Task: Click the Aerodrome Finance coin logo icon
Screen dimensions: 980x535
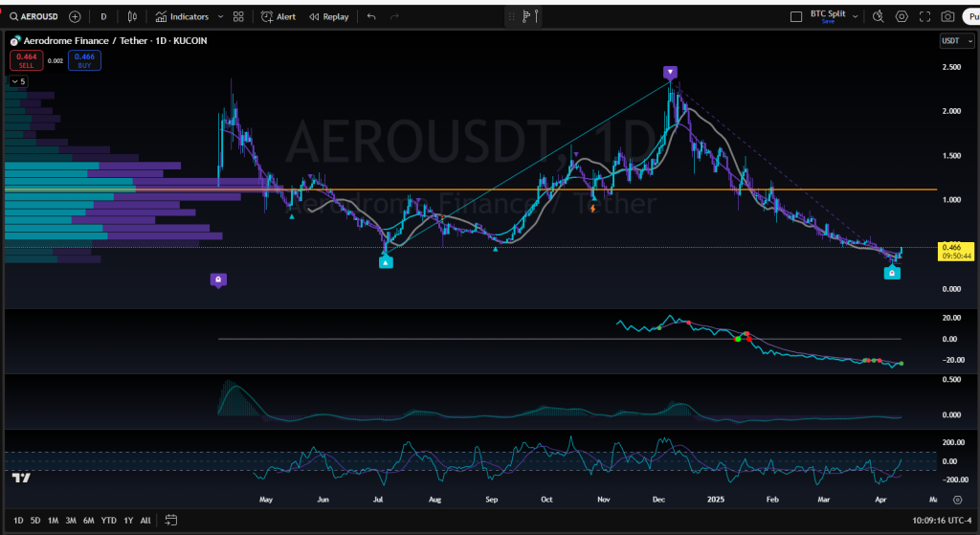Action: click(x=15, y=40)
